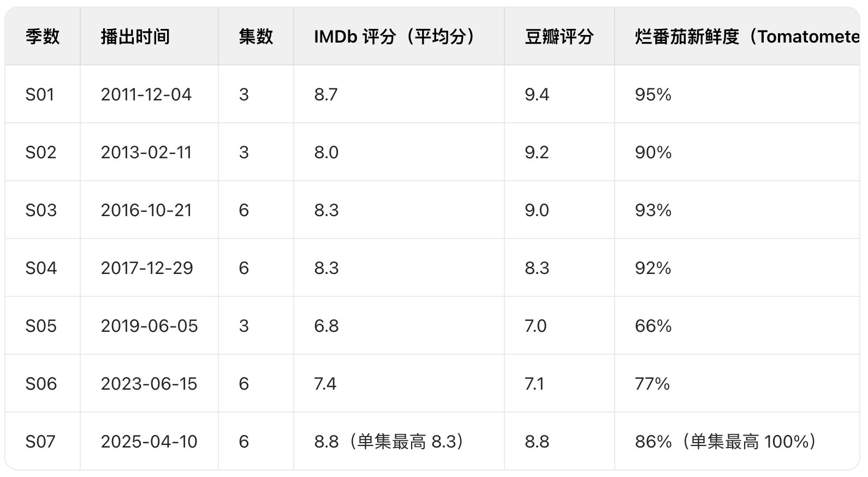This screenshot has width=868, height=477.
Task: Select the 93% Tomatometer value
Action: (x=653, y=210)
